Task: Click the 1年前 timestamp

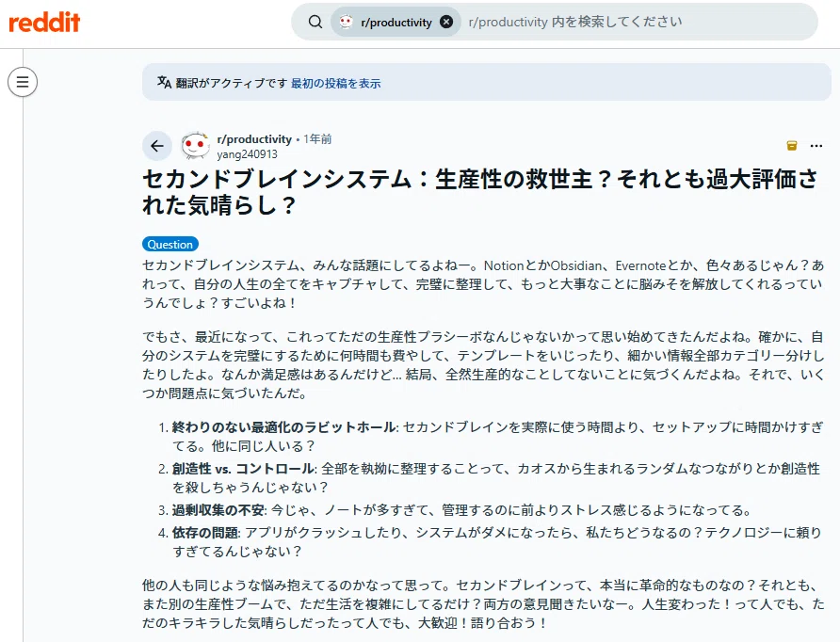Action: (317, 139)
